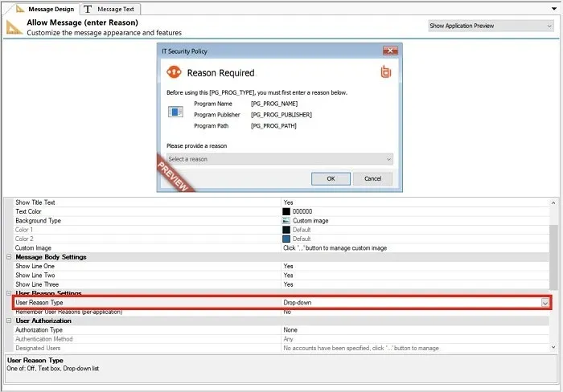Collapse the User Reason Settings section
Screen dimensions: 563x392
click(x=9, y=293)
